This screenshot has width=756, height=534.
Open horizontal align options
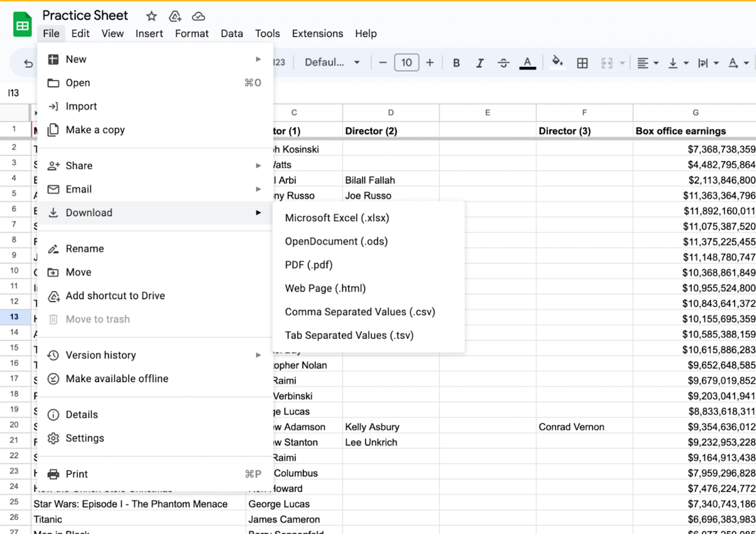click(x=648, y=62)
